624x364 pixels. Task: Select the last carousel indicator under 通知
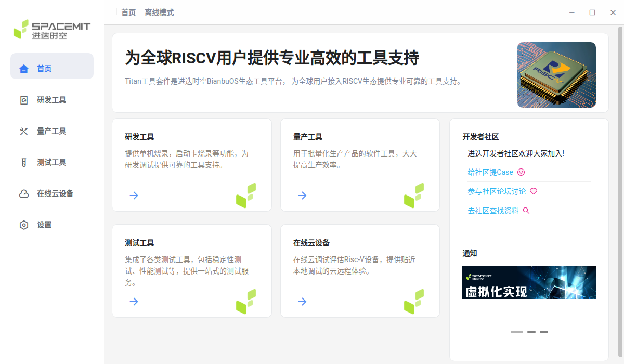pos(544,332)
